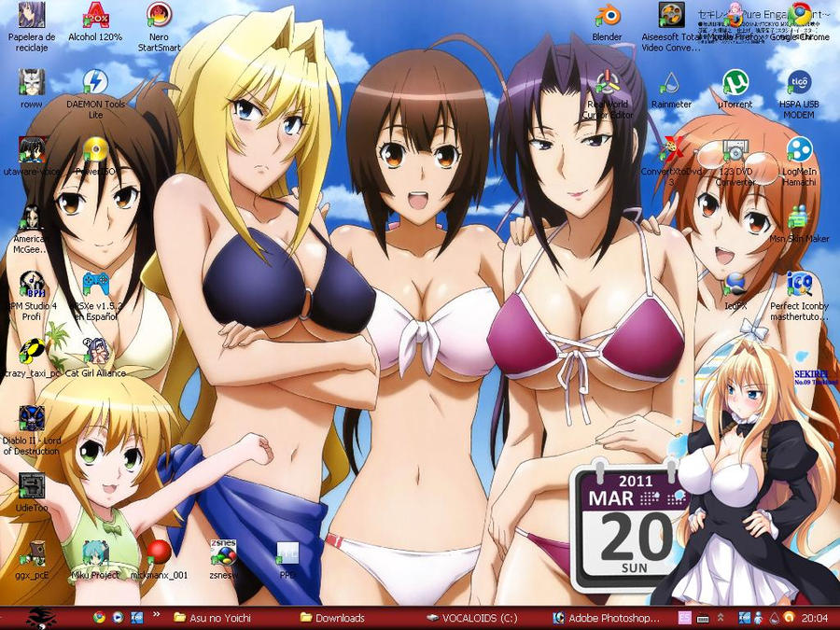Launch the ggx_pcE desktop shortcut
The height and width of the screenshot is (630, 840).
(x=32, y=560)
